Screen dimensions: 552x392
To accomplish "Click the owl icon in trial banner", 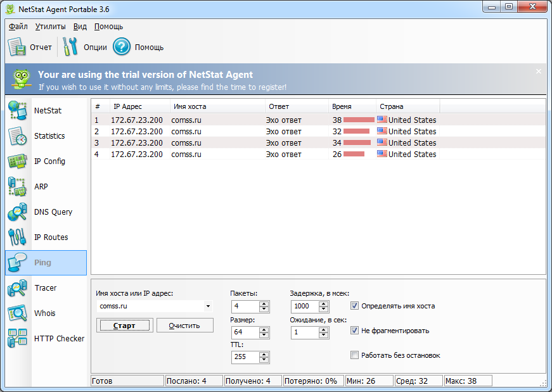I will click(x=21, y=79).
